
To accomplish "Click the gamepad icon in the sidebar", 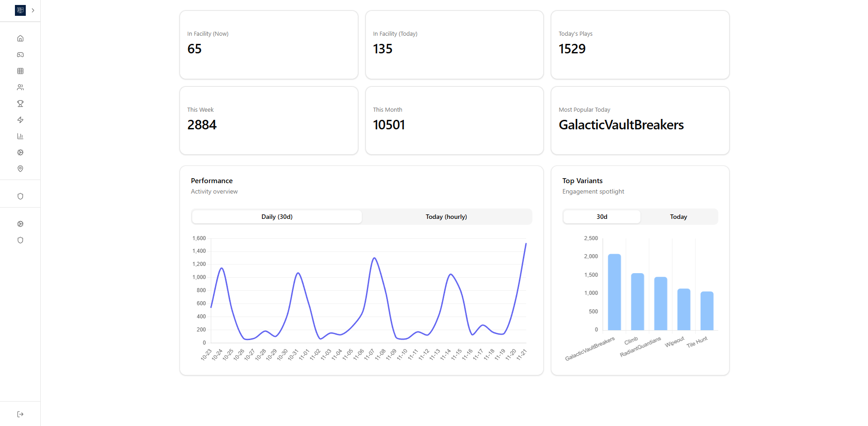I will tap(20, 55).
